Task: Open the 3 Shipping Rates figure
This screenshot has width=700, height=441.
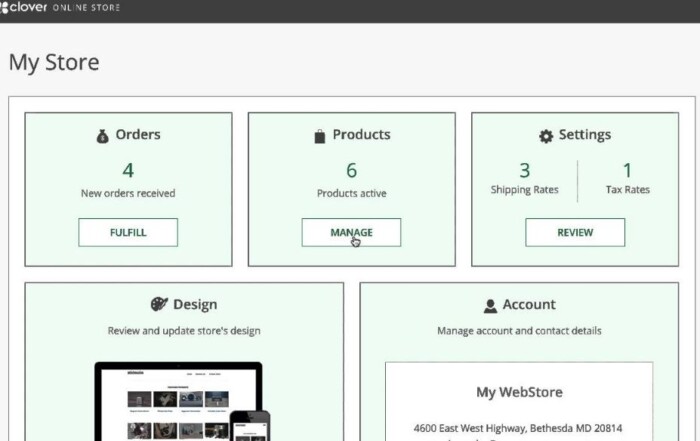Action: tap(525, 171)
